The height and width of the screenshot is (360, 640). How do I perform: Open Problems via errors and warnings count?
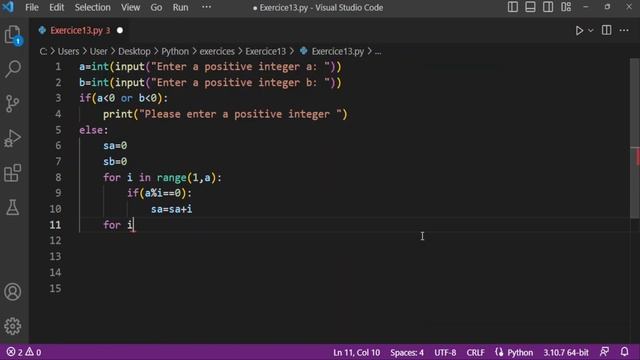(x=24, y=352)
